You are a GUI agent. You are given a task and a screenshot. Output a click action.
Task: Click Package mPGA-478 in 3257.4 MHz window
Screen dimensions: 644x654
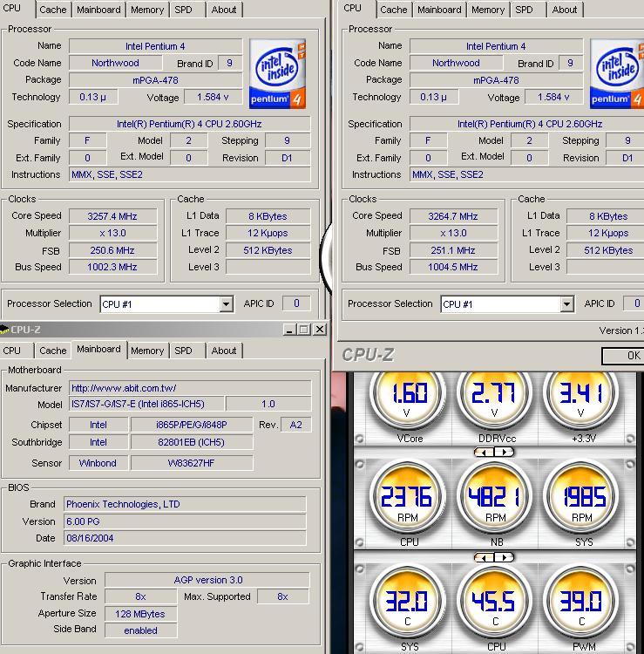[x=155, y=80]
